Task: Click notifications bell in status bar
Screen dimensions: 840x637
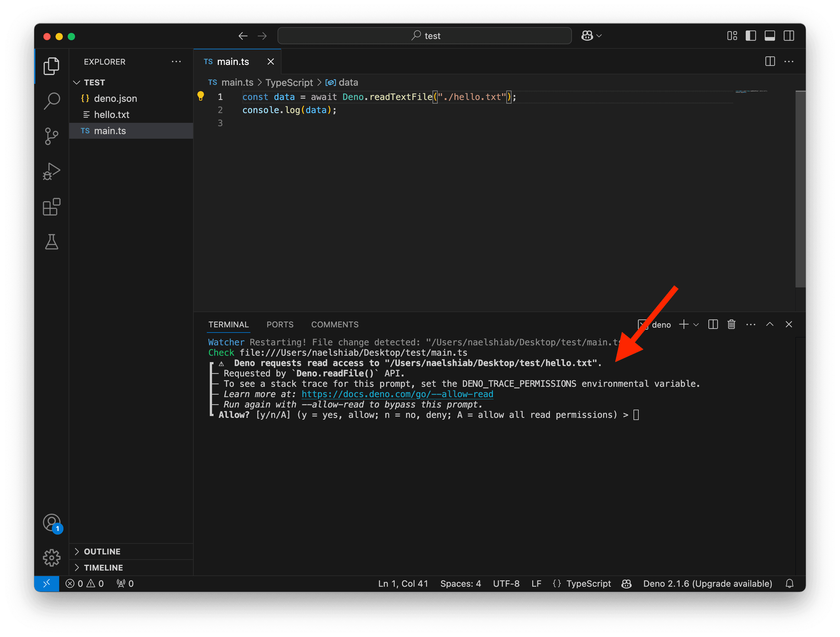Action: (x=789, y=583)
